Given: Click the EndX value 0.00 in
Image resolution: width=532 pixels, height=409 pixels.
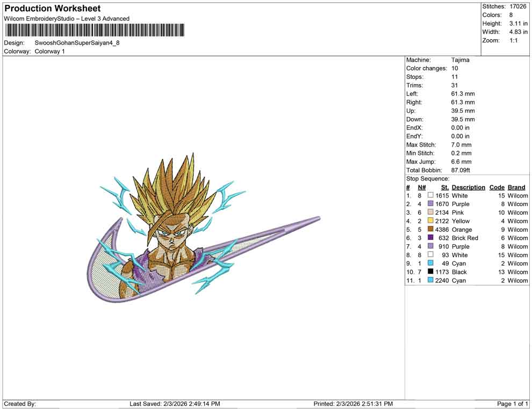Looking at the screenshot, I should click(461, 128).
